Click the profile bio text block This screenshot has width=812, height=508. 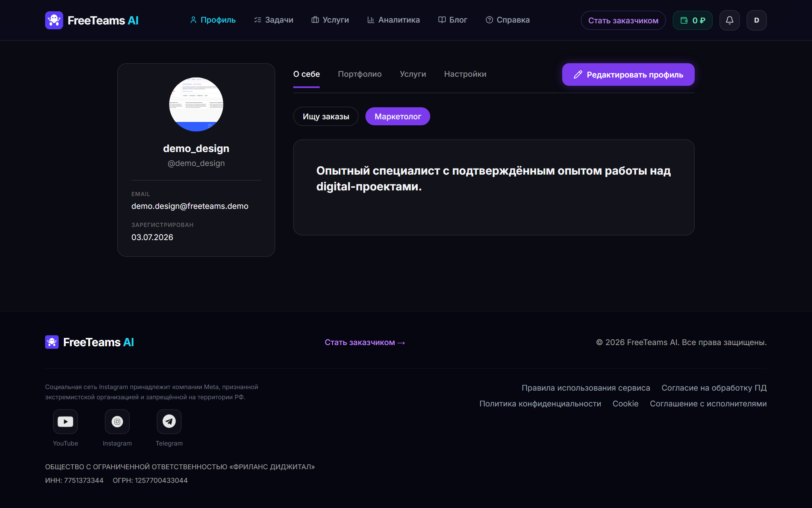(494, 178)
